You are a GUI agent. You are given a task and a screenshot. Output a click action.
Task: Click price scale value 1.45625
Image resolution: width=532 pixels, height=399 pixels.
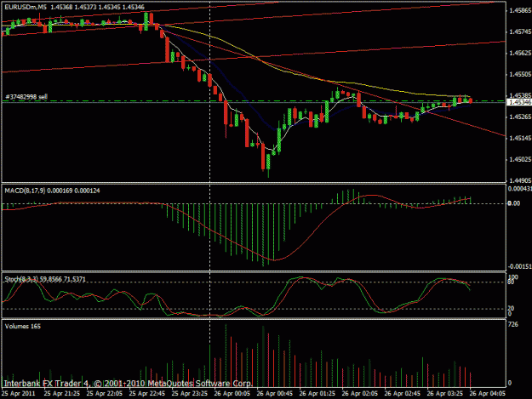(x=520, y=54)
